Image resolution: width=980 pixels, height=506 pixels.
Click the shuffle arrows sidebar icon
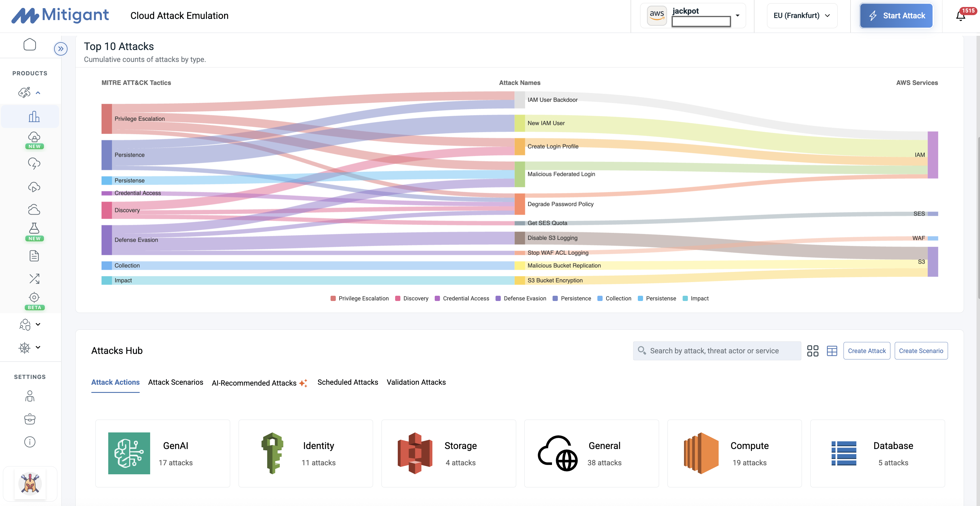pos(34,279)
